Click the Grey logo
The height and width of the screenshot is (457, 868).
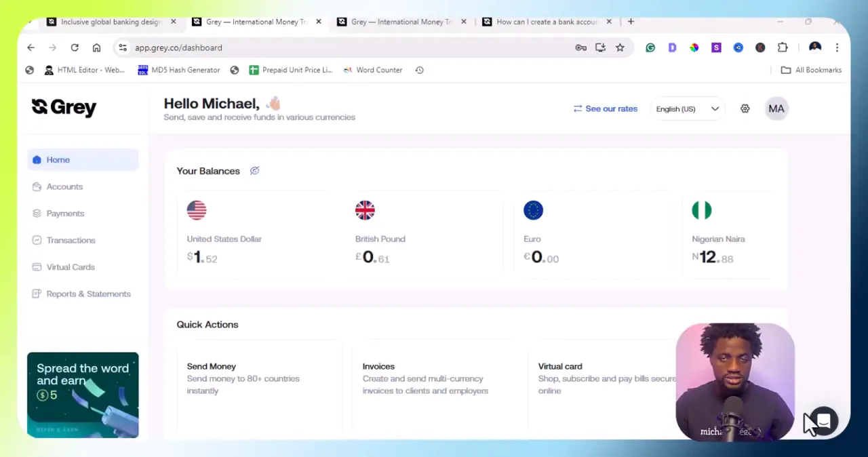64,108
